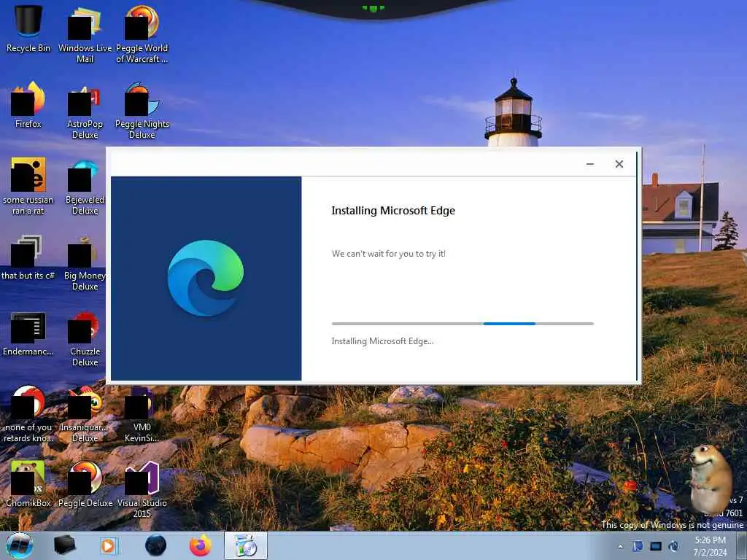
Task: Click the black box taskbar icon
Action: [65, 545]
